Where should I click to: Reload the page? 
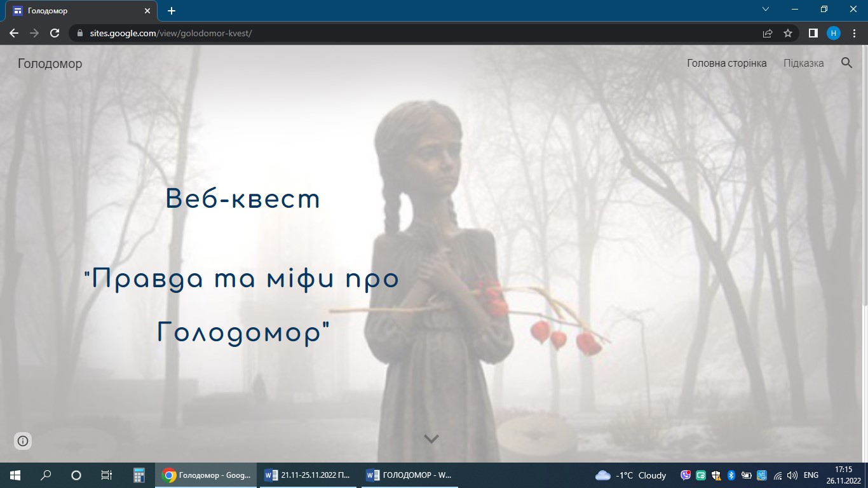tap(55, 33)
